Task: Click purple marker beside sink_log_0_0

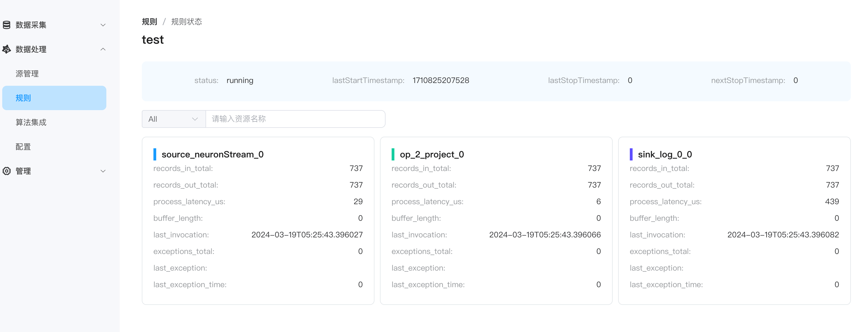Action: [631, 154]
